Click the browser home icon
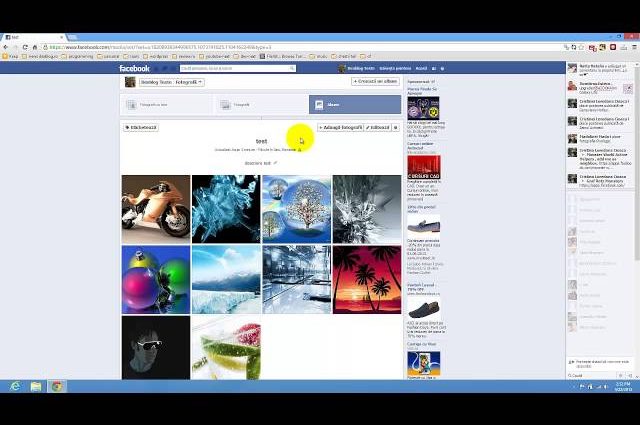The height and width of the screenshot is (425, 640). point(35,47)
